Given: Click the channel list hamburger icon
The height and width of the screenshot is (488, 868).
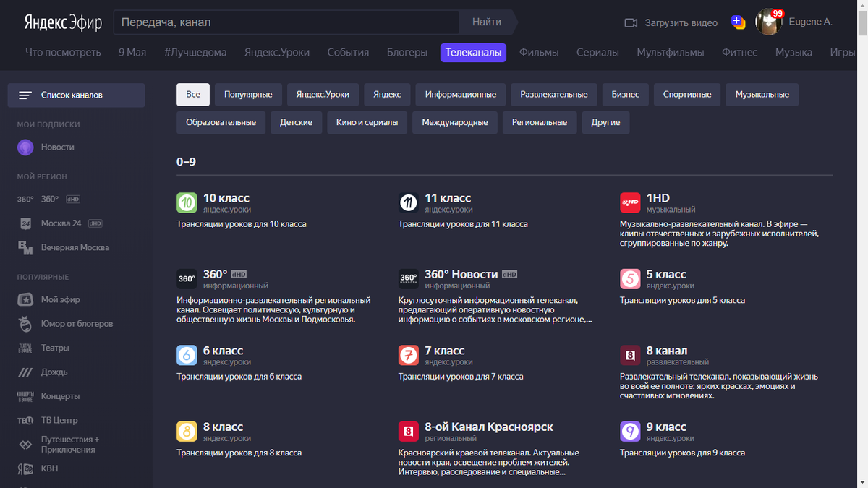Looking at the screenshot, I should coord(25,95).
